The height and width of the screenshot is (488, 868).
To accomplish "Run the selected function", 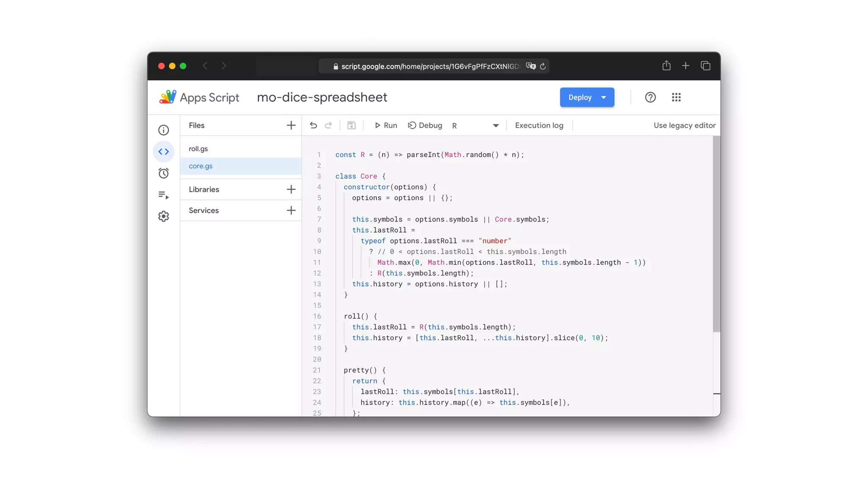I will (x=386, y=125).
